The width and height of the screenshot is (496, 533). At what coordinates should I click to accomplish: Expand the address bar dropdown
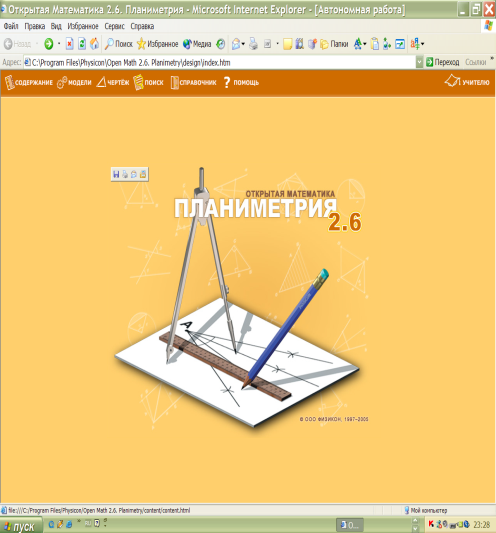tap(419, 62)
